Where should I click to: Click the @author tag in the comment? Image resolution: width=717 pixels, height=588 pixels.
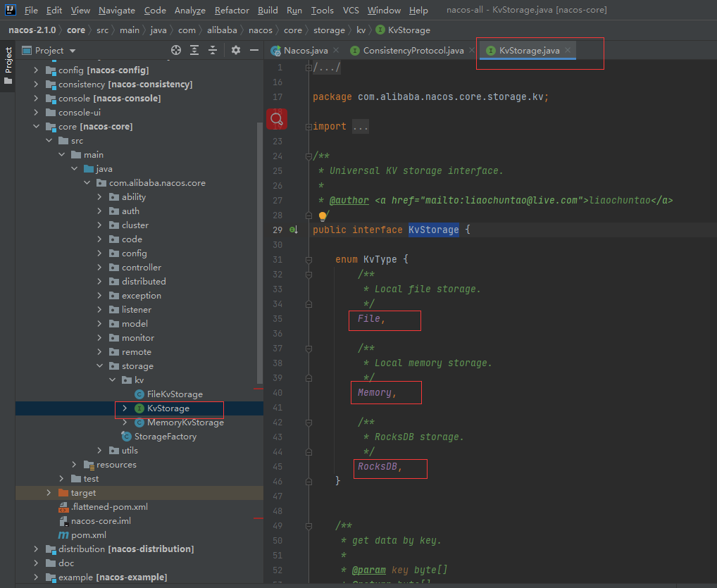click(349, 200)
